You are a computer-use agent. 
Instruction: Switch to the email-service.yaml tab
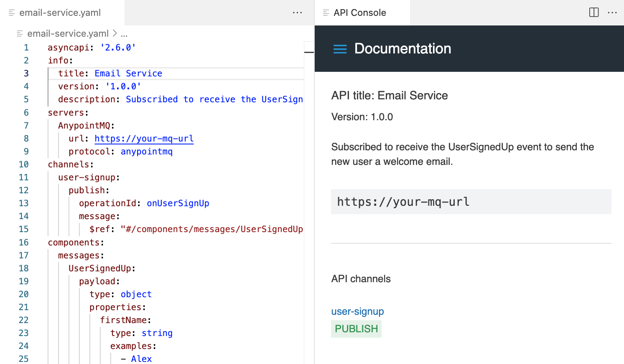[x=62, y=13]
